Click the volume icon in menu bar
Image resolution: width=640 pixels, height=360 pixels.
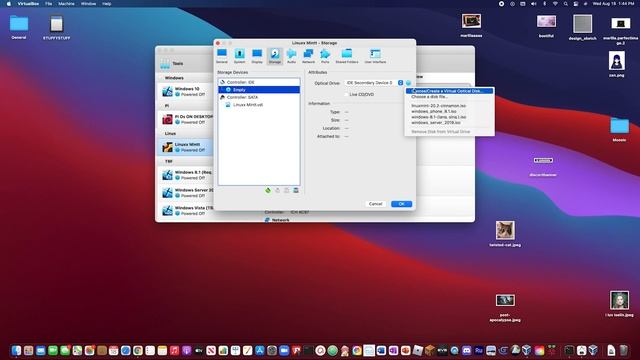coord(533,4)
